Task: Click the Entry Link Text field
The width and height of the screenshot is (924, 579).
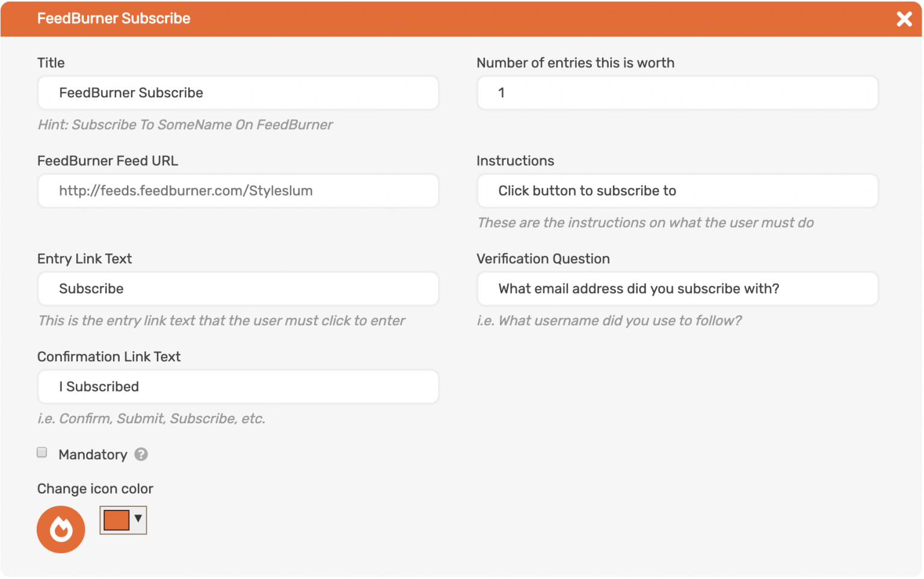Action: tap(238, 289)
